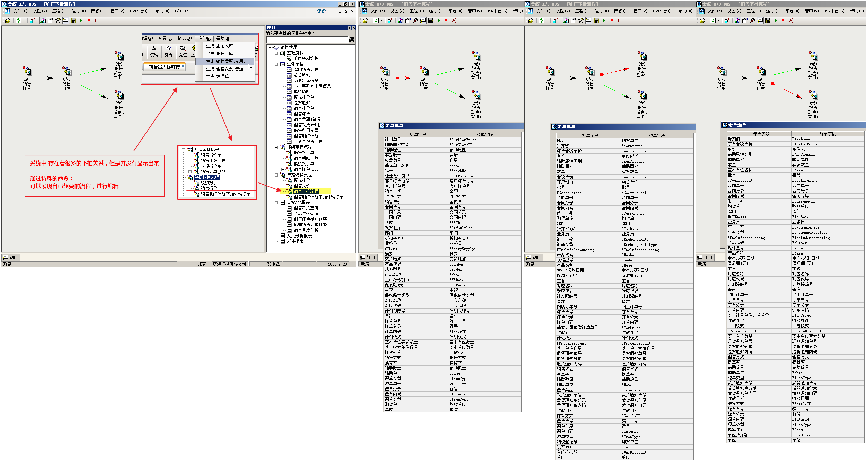The height and width of the screenshot is (464, 868).
Task: Click the hammer tools icon in leftmost toolbar
Action: pos(58,21)
